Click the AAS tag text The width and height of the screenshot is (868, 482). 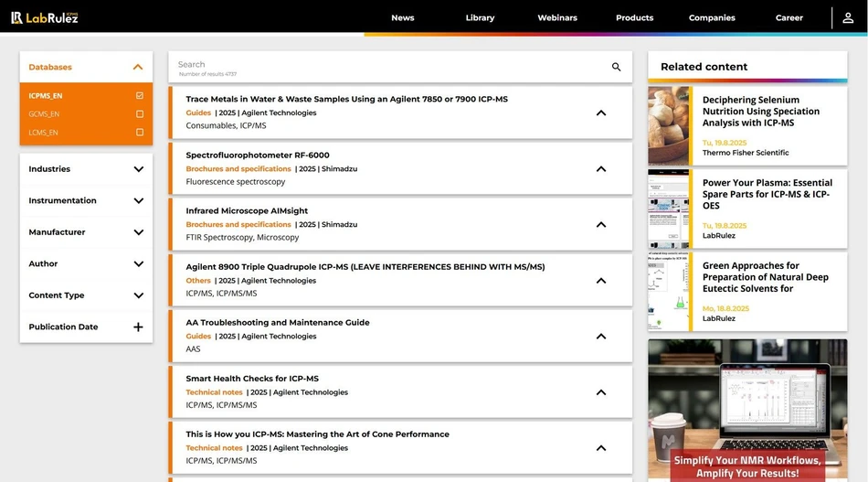point(193,349)
